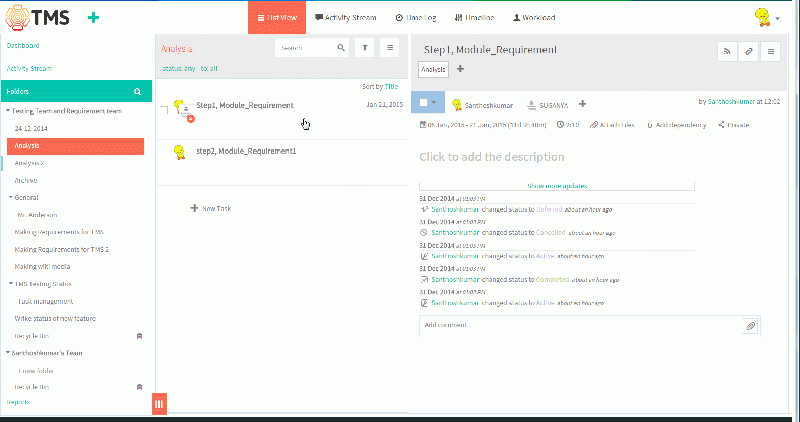Open the Reports link

[x=18, y=402]
